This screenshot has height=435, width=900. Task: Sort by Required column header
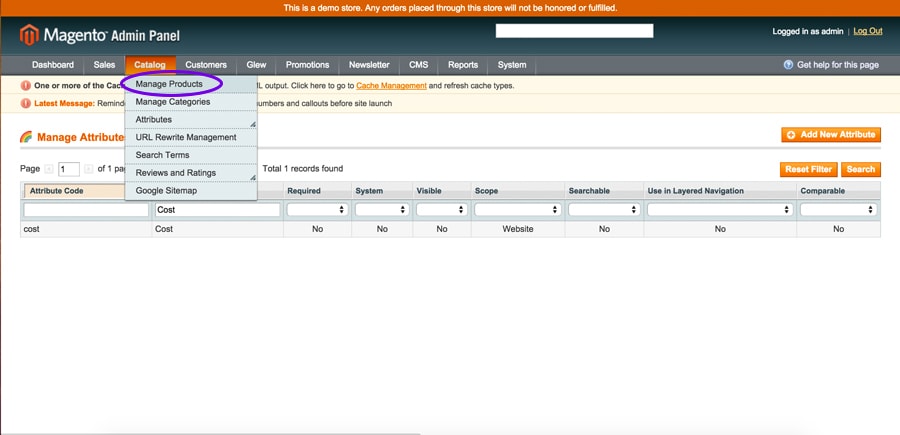(x=304, y=191)
